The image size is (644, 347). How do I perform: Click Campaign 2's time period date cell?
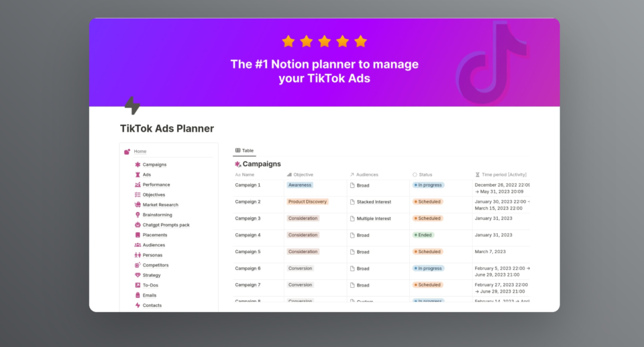click(502, 205)
